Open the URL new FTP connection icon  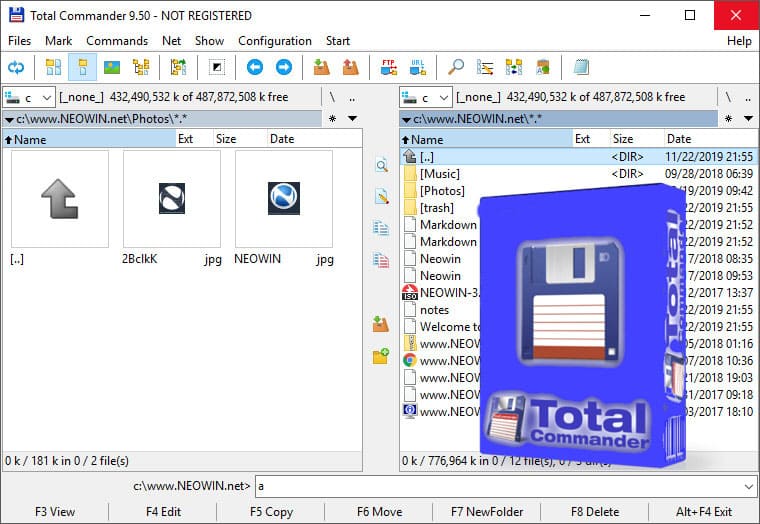(418, 67)
